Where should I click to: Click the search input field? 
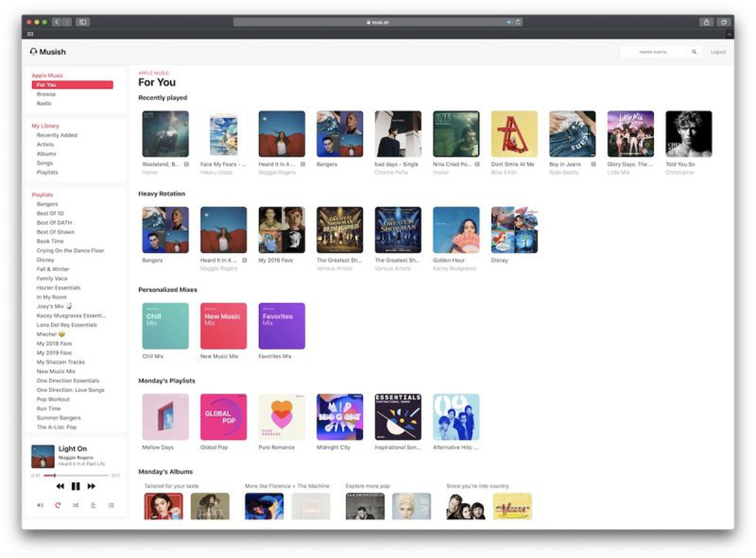653,52
